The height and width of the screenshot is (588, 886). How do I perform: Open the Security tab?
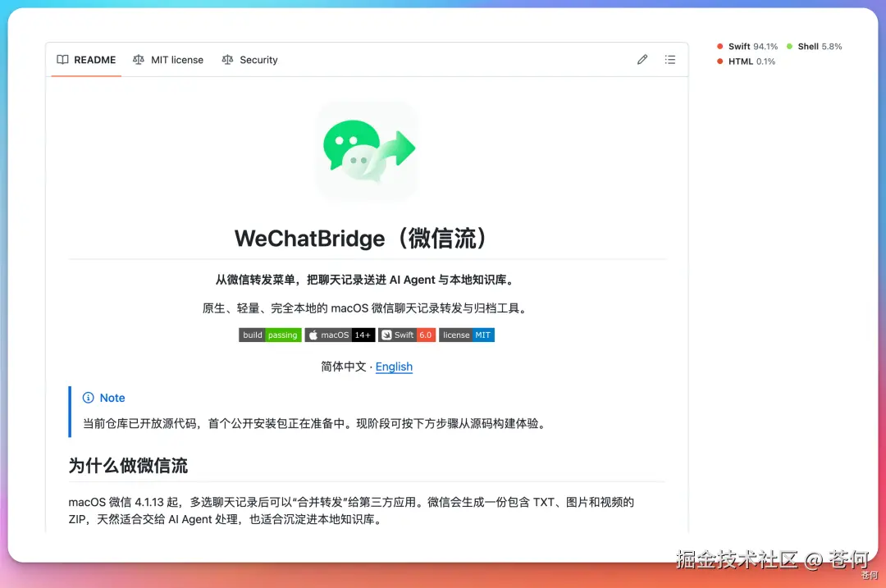[249, 59]
